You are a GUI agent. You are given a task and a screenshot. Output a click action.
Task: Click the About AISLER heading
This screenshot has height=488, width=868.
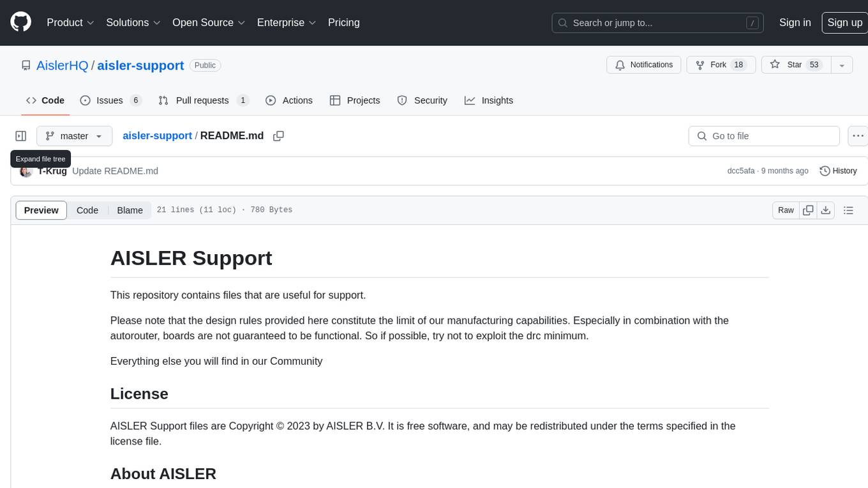click(x=163, y=474)
